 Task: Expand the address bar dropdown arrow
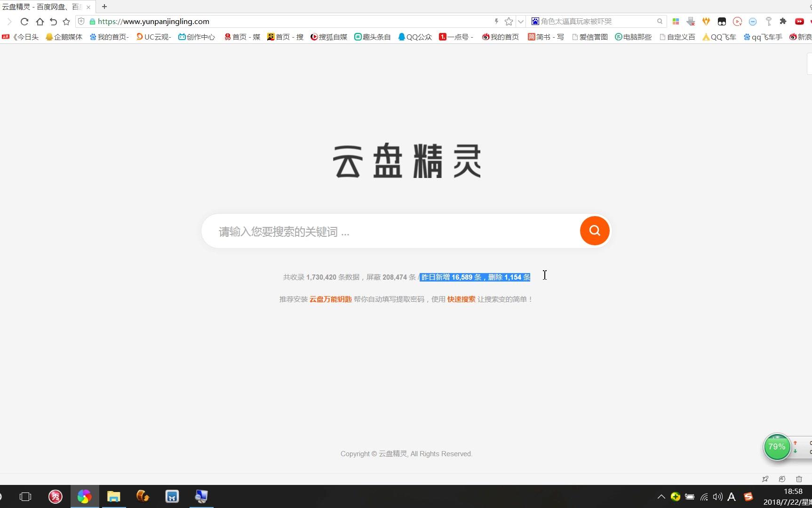(x=521, y=21)
